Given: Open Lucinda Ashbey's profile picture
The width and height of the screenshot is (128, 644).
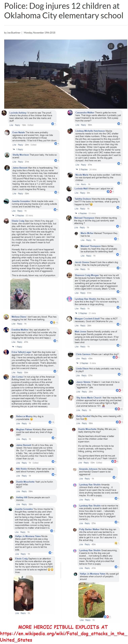Looking at the screenshot, I should 4,113.
